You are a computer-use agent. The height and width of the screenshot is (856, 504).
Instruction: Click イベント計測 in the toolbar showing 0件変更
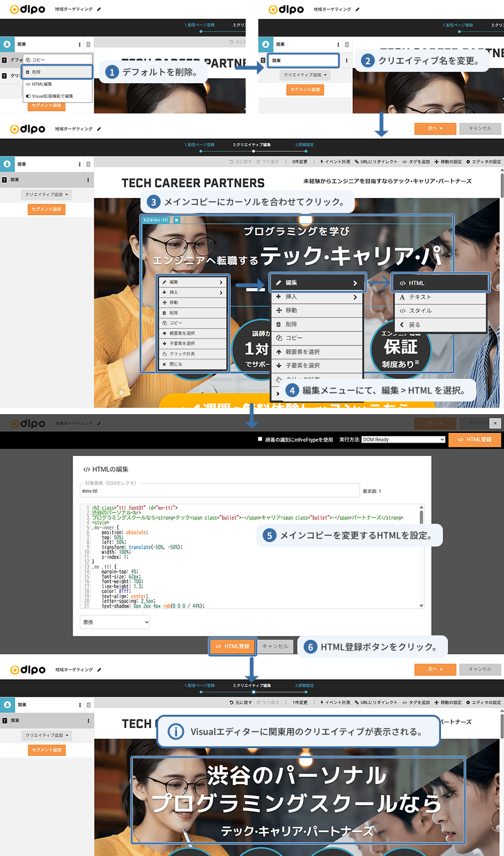[x=335, y=162]
